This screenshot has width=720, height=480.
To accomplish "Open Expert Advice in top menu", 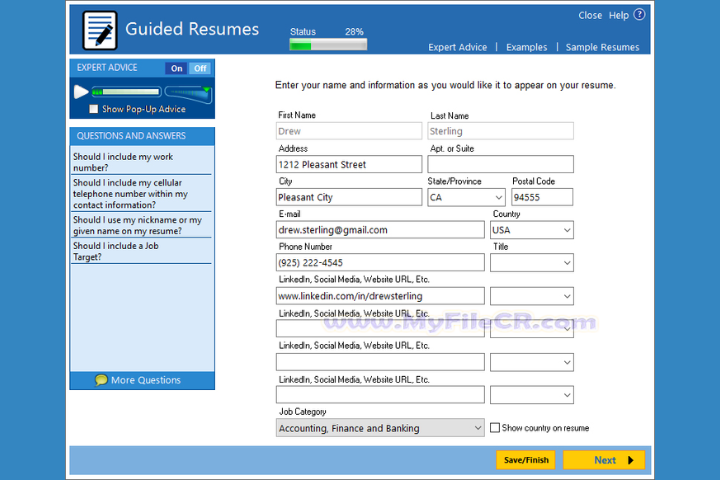I will coord(457,47).
